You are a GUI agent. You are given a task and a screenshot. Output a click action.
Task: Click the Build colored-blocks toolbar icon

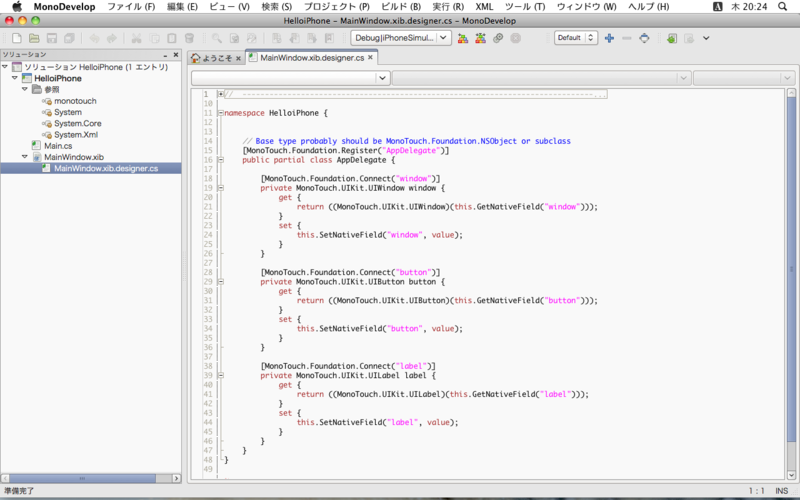463,38
